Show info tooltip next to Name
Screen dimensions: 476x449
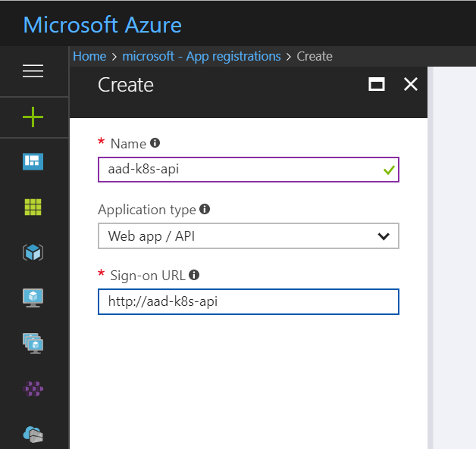tap(155, 142)
